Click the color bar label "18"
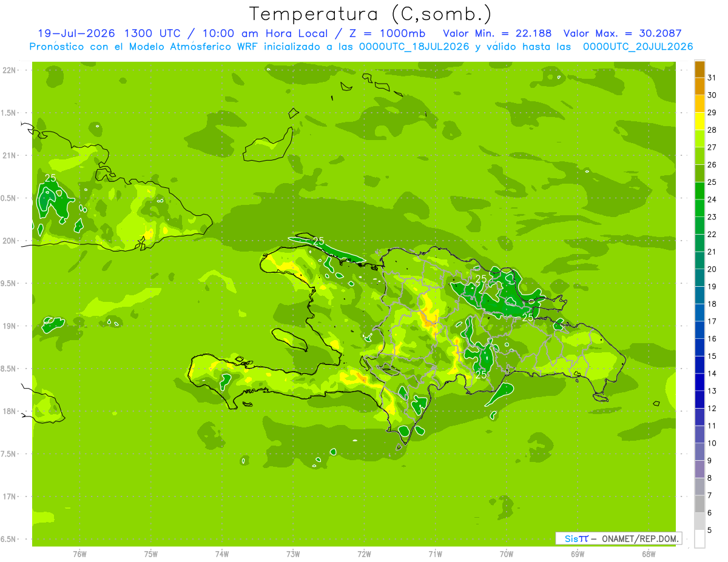This screenshot has width=728, height=562. point(712,304)
